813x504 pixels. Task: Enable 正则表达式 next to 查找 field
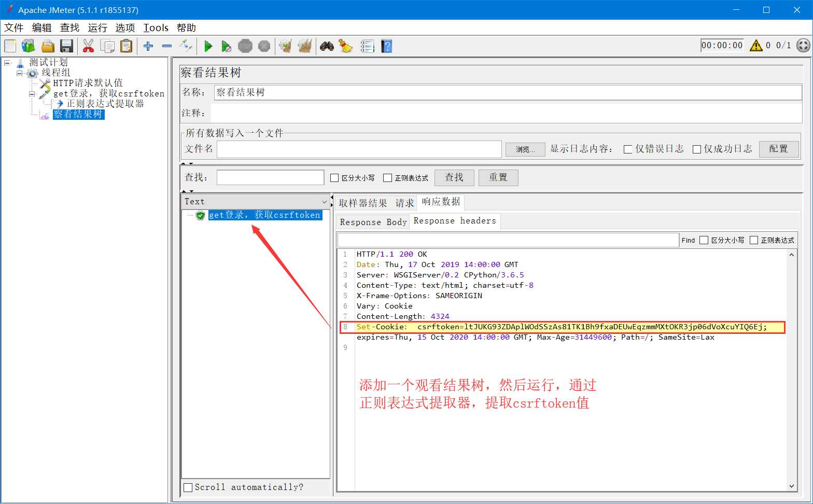[x=387, y=178]
